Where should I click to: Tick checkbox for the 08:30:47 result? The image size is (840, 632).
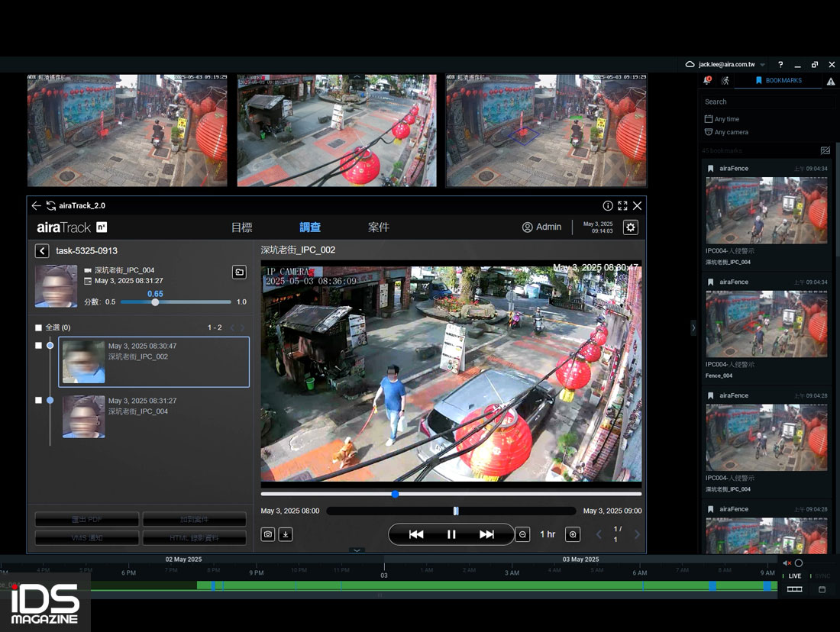tap(39, 346)
